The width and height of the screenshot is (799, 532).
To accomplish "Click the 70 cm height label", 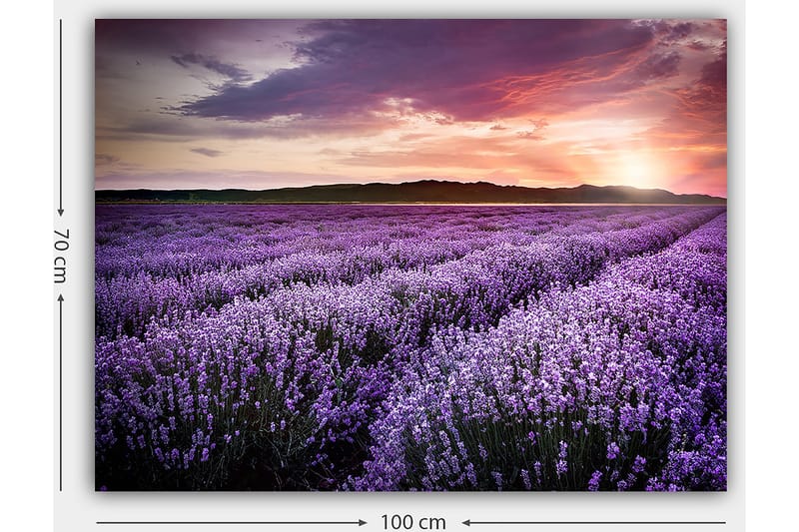I will [61, 255].
